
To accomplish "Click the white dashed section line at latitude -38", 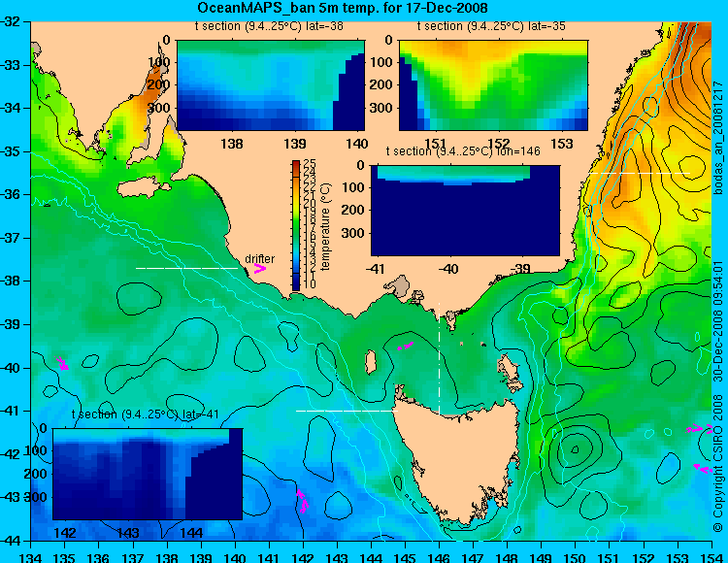I will pyautogui.click(x=186, y=268).
